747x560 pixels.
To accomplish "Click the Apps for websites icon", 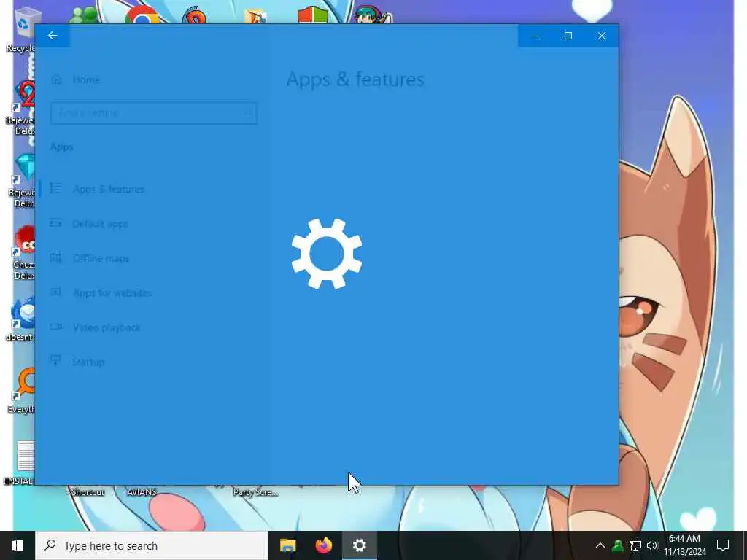I will [55, 292].
